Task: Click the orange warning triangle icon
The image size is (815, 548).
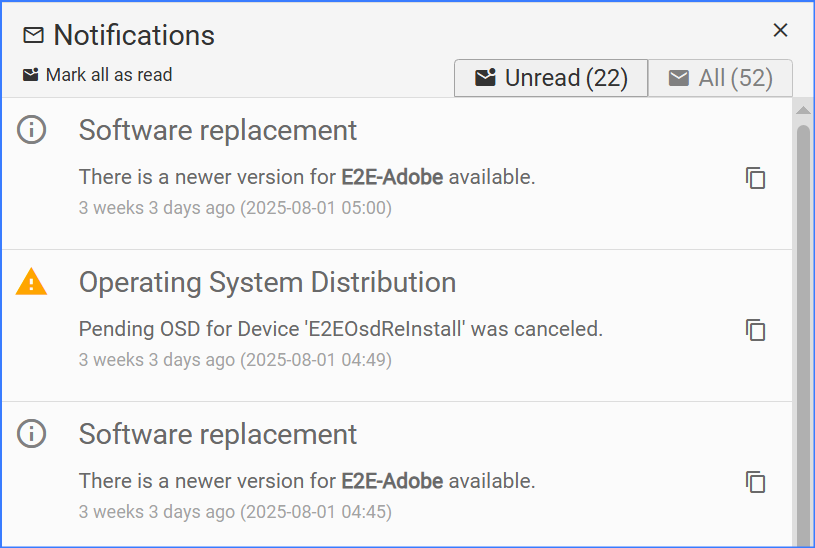Action: point(32,283)
